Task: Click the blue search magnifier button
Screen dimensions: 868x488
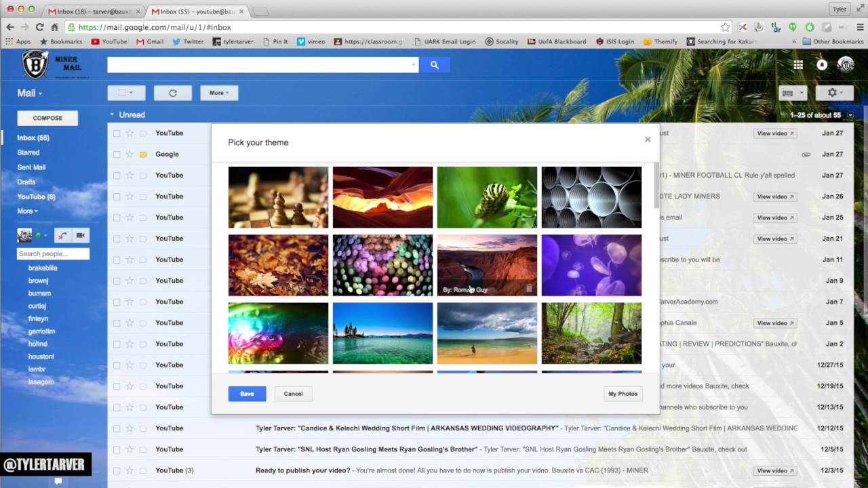Action: (x=434, y=65)
